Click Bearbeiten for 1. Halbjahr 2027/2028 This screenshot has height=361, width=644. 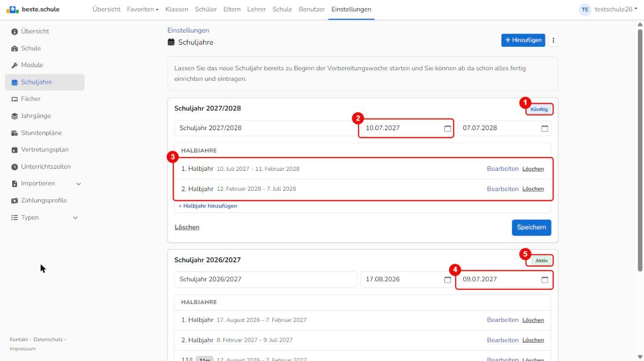(503, 169)
